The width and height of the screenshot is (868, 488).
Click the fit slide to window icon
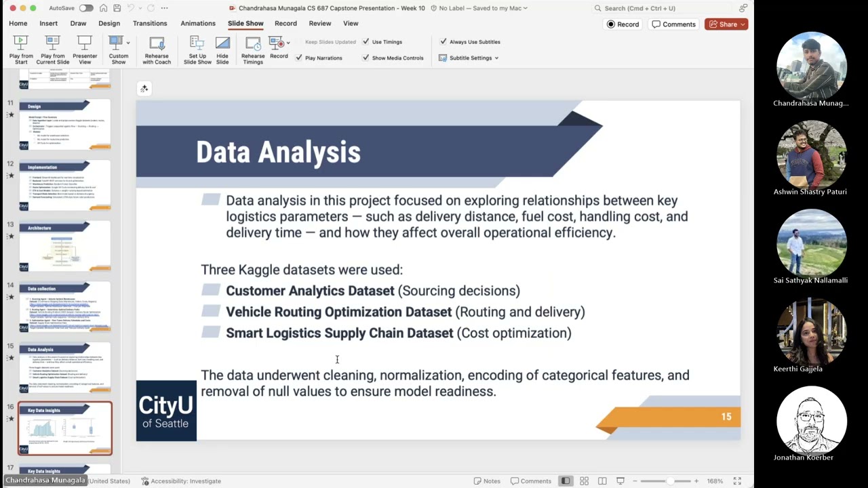(x=737, y=481)
